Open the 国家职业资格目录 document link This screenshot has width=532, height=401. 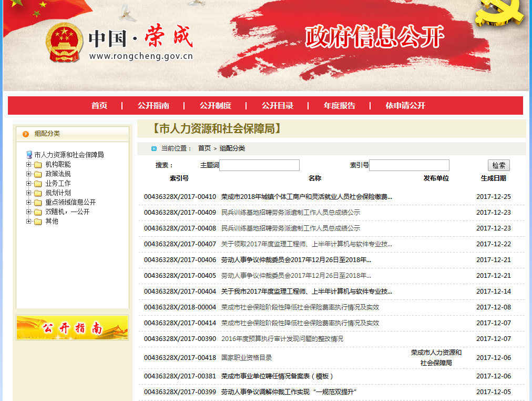pos(247,358)
